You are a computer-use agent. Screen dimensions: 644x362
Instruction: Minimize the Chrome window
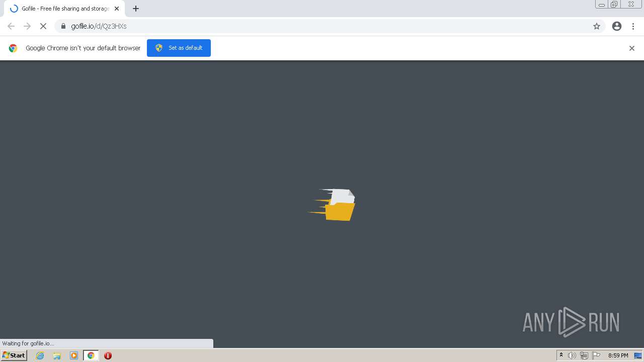(x=602, y=5)
